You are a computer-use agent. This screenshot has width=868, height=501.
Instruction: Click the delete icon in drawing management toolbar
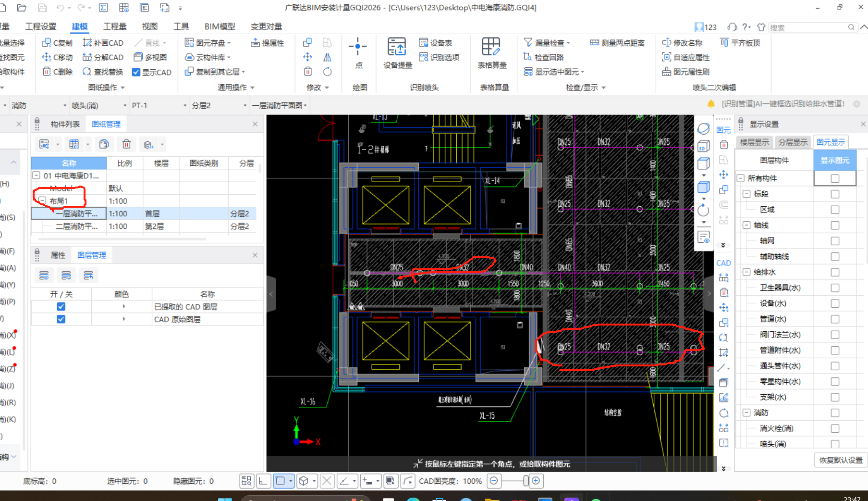coord(126,144)
